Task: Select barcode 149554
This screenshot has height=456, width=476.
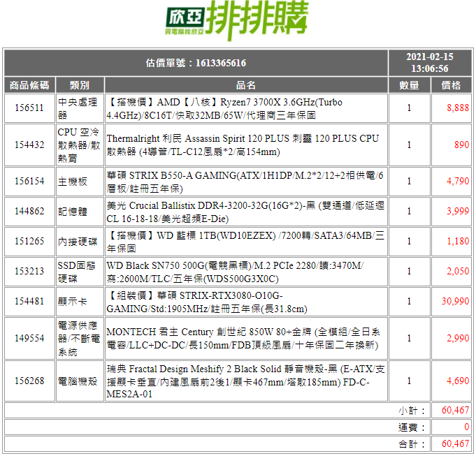Action: 29,338
